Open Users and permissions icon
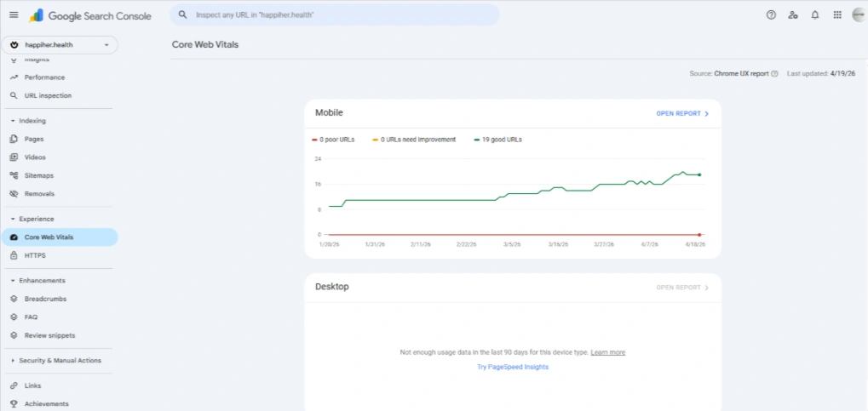This screenshot has height=411, width=868. (793, 15)
